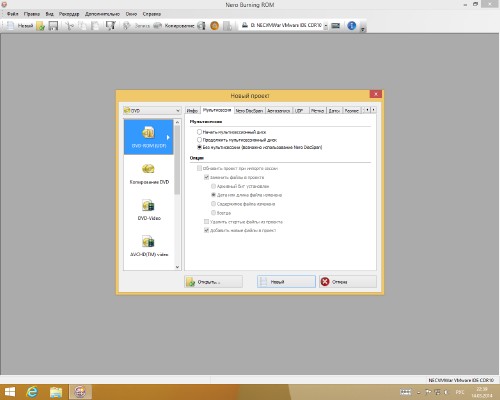Switch to the Инфо tab

coord(192,111)
